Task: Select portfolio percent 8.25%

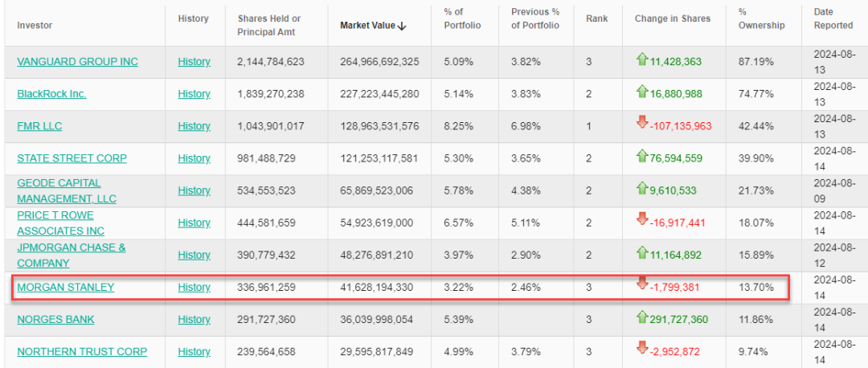Action: point(458,126)
